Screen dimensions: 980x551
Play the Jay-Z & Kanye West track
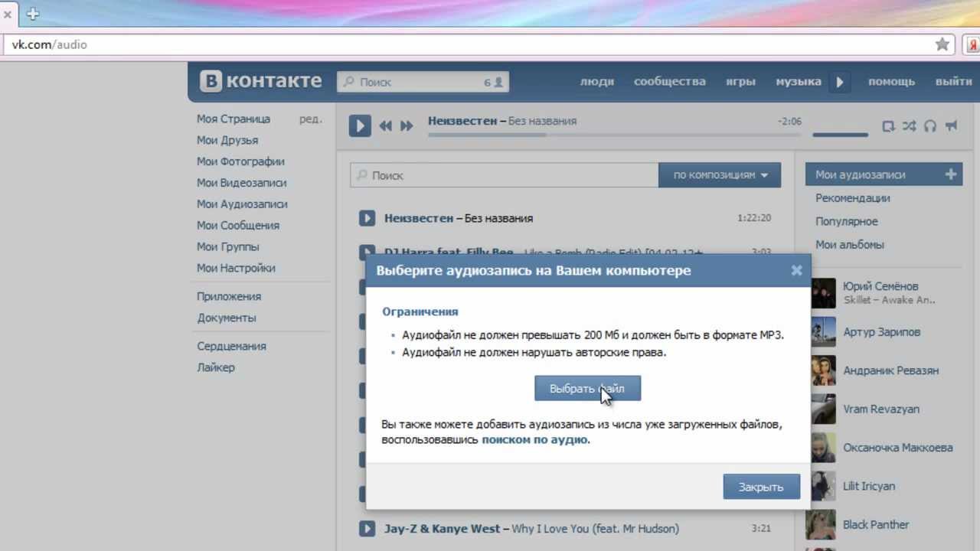pos(367,528)
